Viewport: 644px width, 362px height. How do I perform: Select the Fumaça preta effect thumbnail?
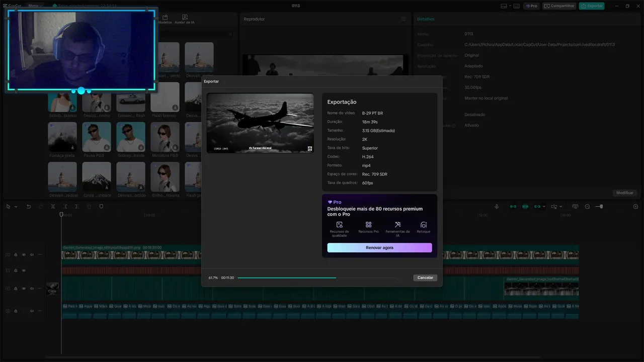pyautogui.click(x=62, y=137)
